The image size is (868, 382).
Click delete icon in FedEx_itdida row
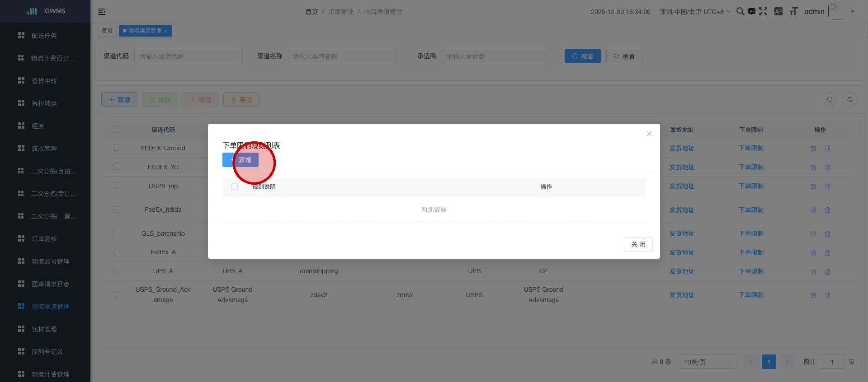[x=828, y=210]
